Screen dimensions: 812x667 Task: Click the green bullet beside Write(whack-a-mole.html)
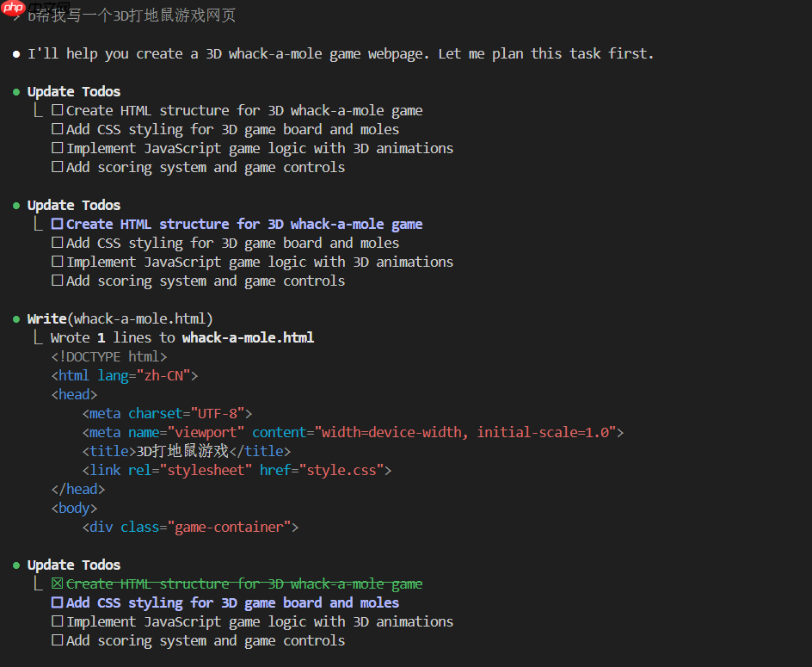(x=16, y=319)
